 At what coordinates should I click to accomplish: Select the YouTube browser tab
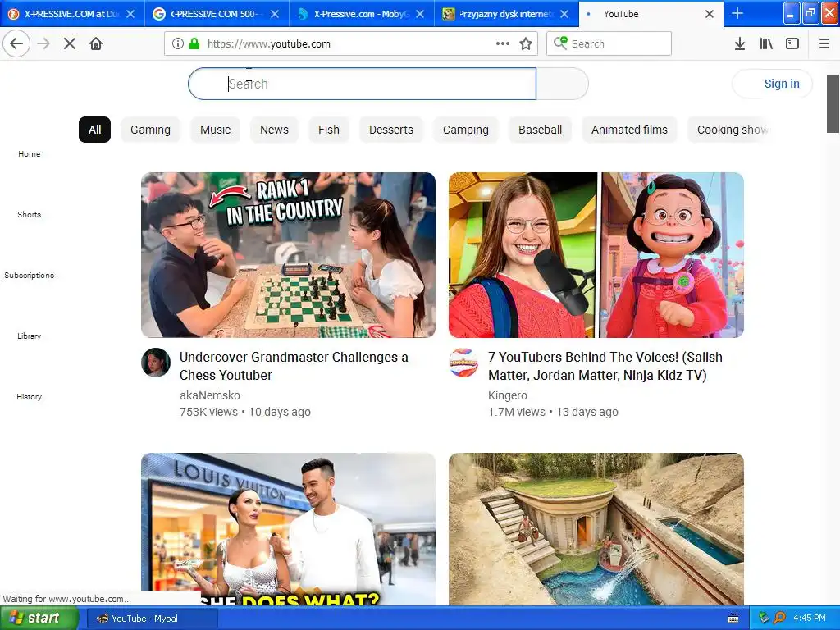click(651, 14)
